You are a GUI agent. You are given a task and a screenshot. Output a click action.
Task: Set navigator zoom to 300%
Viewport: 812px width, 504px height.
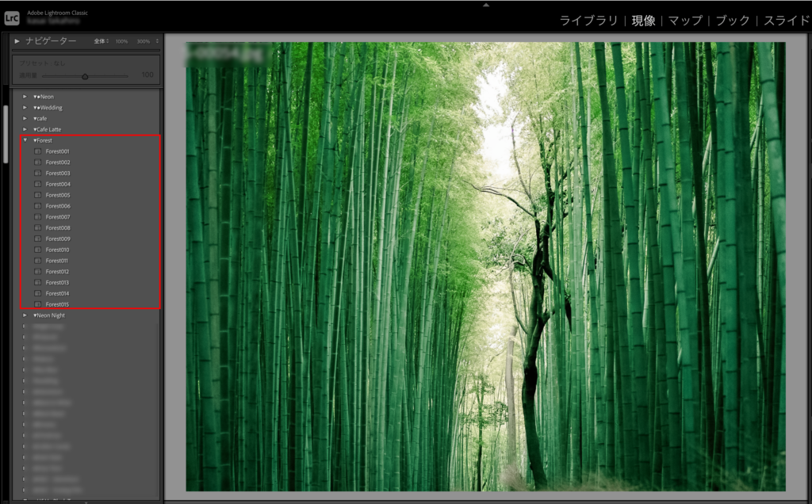tap(144, 41)
